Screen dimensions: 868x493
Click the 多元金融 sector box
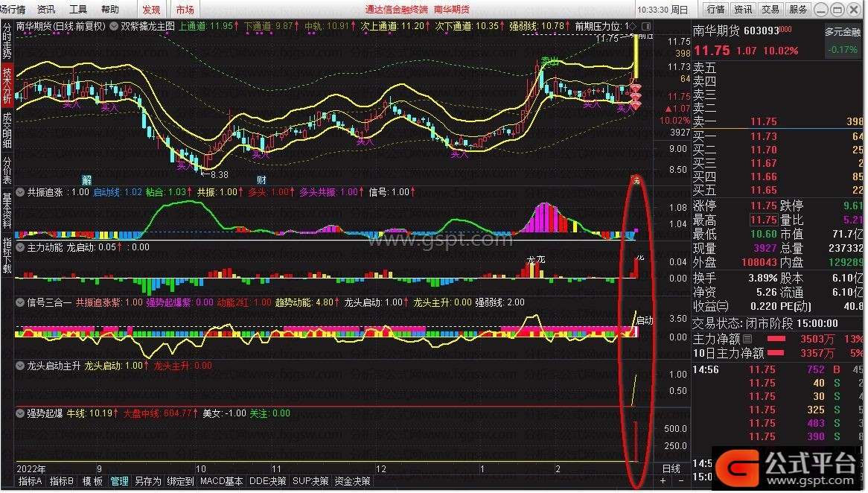(843, 40)
